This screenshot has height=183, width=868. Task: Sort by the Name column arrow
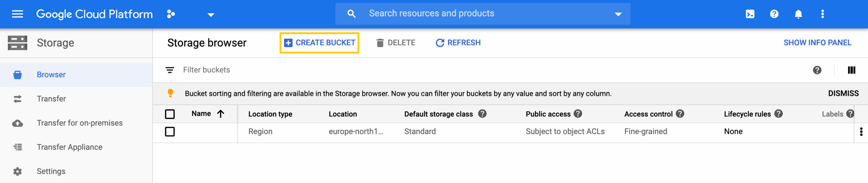point(221,114)
